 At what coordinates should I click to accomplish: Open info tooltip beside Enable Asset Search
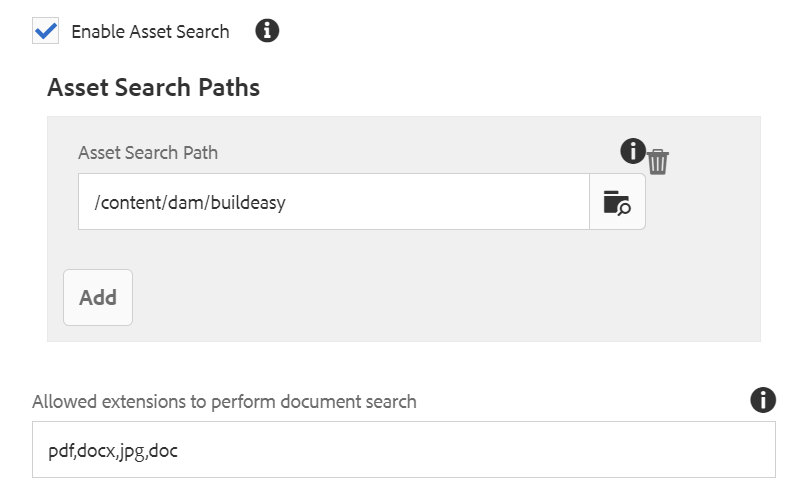[x=267, y=31]
